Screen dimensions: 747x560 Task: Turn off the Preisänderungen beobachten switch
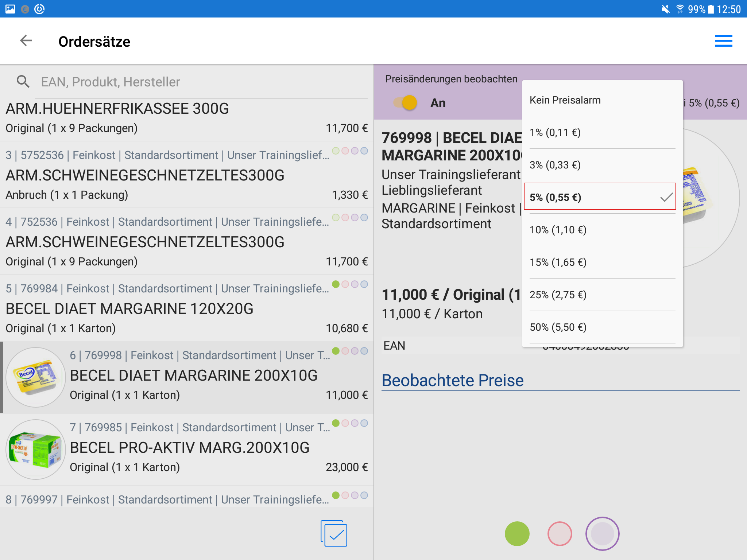(x=406, y=103)
